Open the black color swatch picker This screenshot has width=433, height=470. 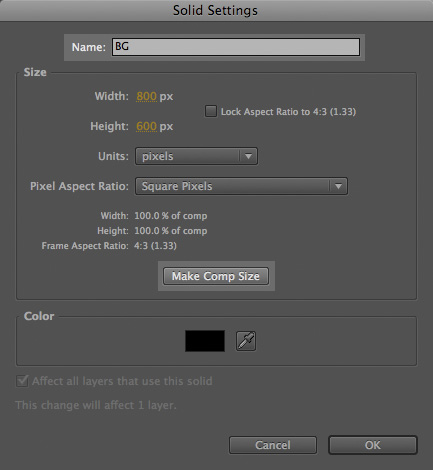pos(205,341)
